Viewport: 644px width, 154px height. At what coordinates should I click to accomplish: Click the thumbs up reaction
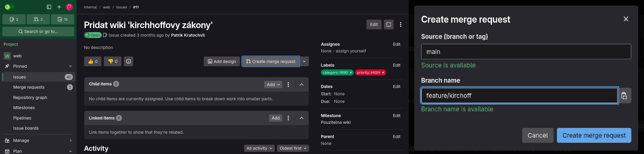92,61
